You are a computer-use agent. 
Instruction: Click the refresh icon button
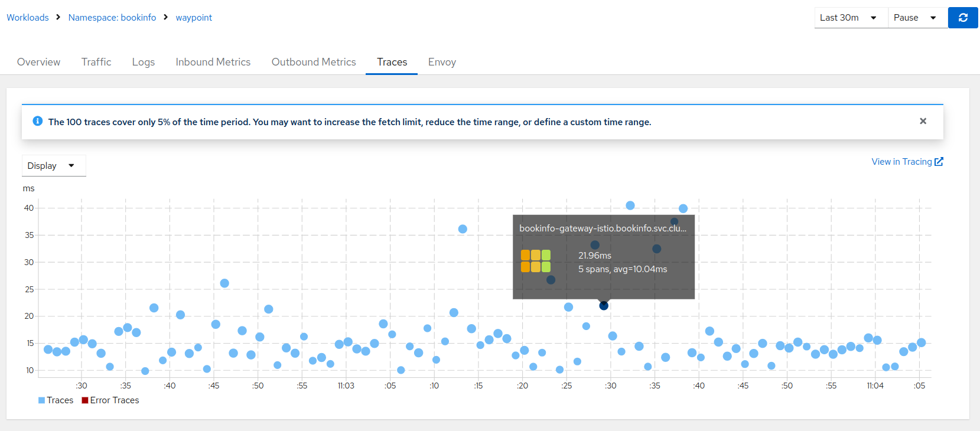[x=963, y=18]
